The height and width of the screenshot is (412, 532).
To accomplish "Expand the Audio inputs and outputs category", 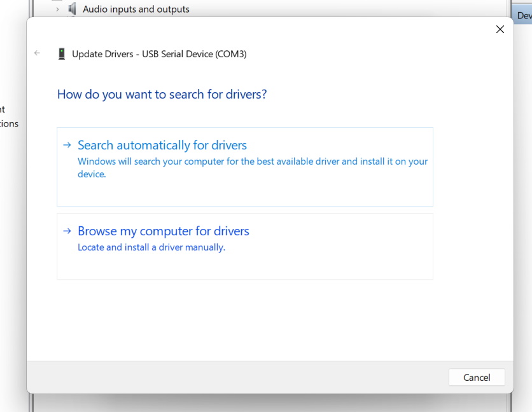I will tap(57, 9).
